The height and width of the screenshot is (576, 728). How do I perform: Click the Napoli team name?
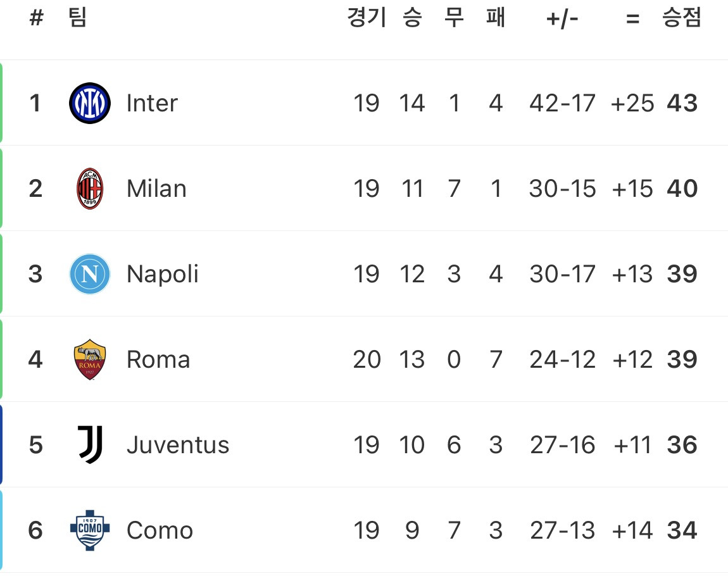pyautogui.click(x=162, y=274)
